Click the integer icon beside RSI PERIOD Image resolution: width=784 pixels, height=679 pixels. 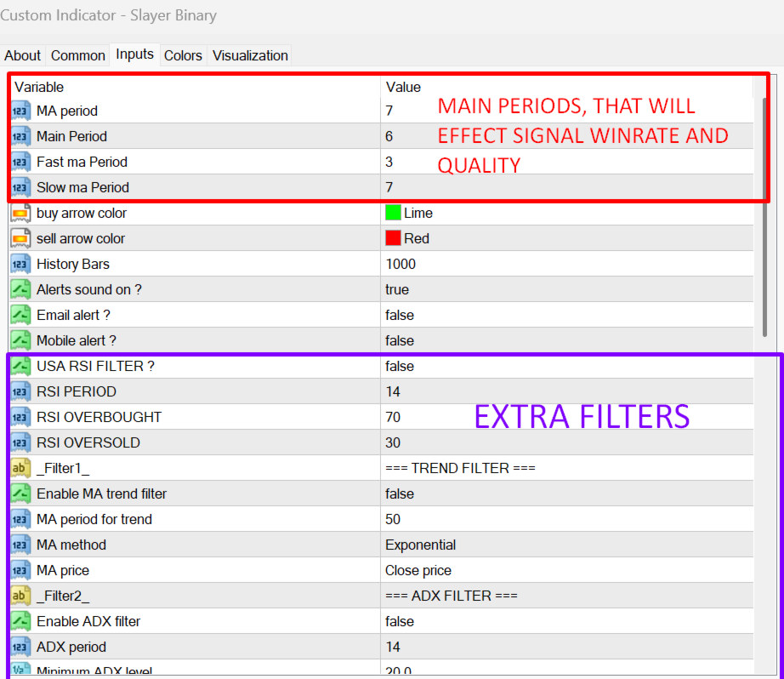20,391
